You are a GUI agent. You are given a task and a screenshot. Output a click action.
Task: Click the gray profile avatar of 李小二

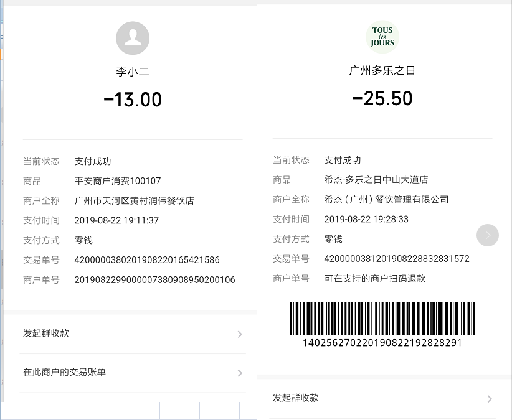point(133,38)
